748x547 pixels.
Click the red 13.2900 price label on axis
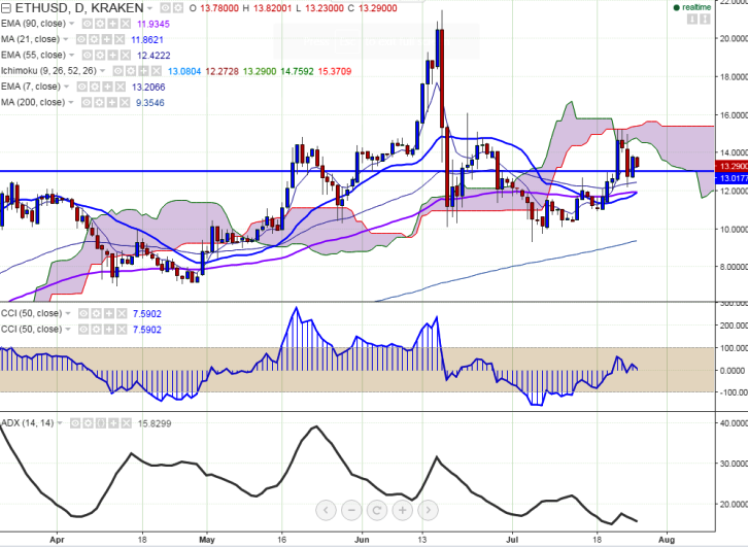732,166
